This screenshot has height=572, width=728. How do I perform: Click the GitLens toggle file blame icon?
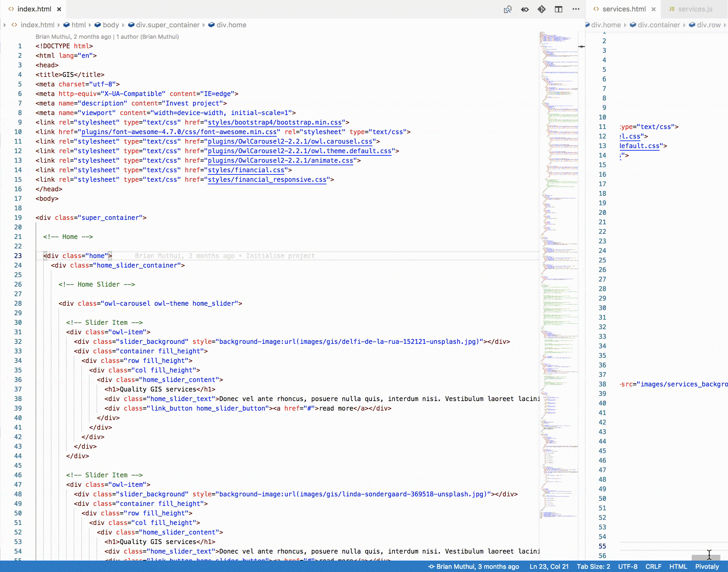(525, 10)
